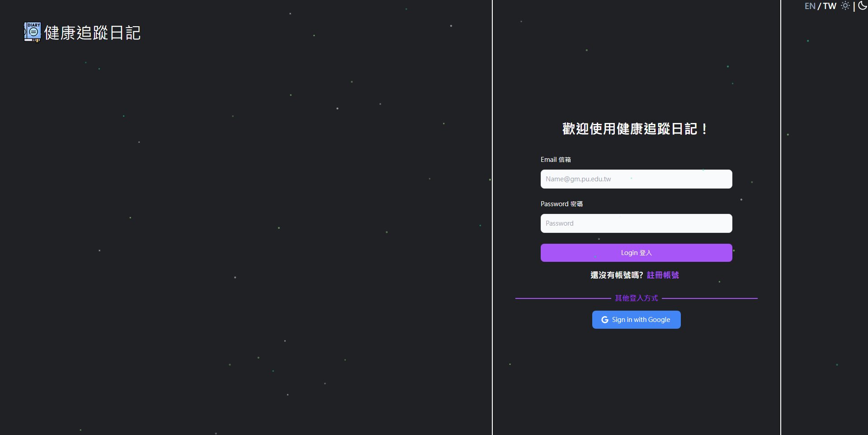The width and height of the screenshot is (868, 435).
Task: Click the 其他登入方式 divider text
Action: click(x=636, y=298)
